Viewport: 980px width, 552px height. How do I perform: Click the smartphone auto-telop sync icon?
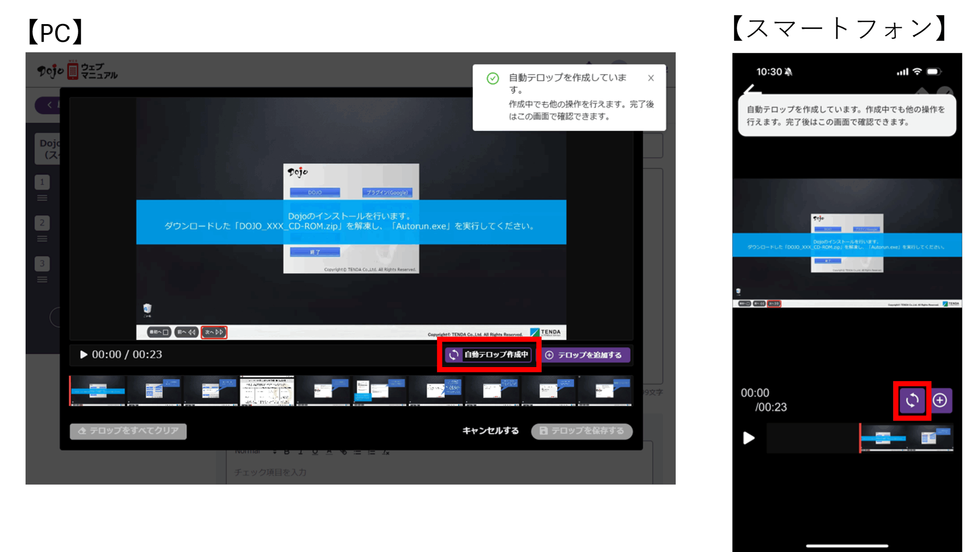912,400
